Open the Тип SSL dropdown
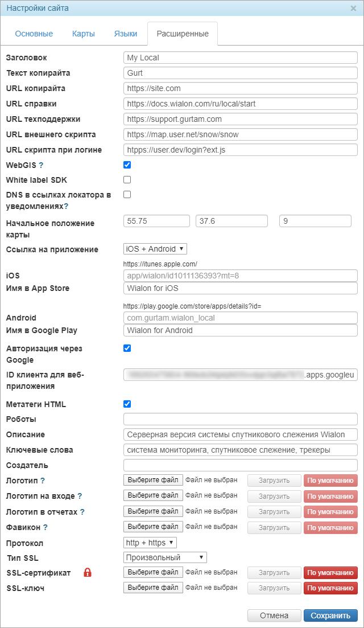Screen dimensions: 364x628 (165, 557)
